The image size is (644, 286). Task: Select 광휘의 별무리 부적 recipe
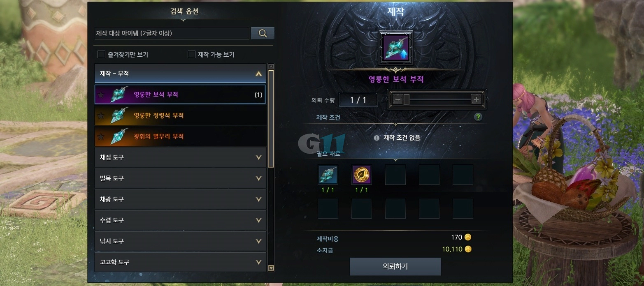tap(180, 136)
